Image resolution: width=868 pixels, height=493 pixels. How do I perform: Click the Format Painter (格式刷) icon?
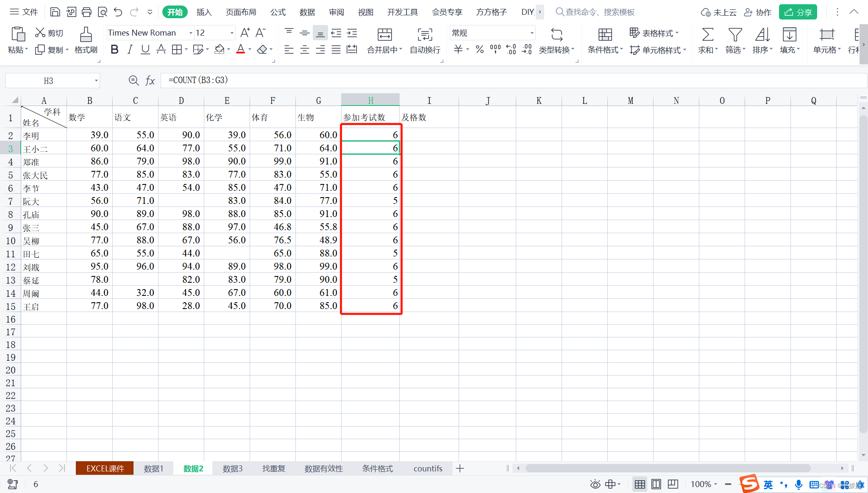pos(86,35)
